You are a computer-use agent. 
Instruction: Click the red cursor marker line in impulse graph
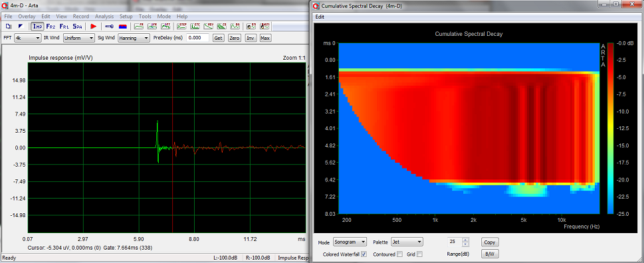(173, 147)
